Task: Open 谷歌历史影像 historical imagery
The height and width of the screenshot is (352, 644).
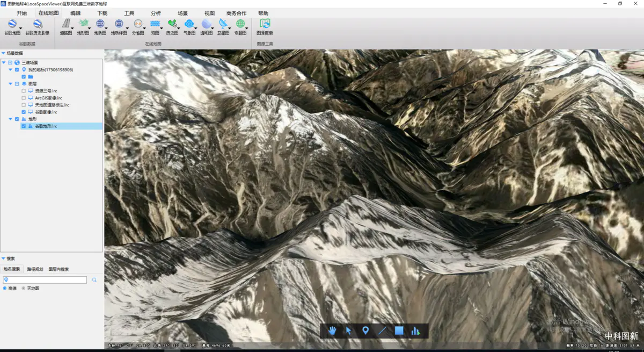Action: (x=38, y=27)
